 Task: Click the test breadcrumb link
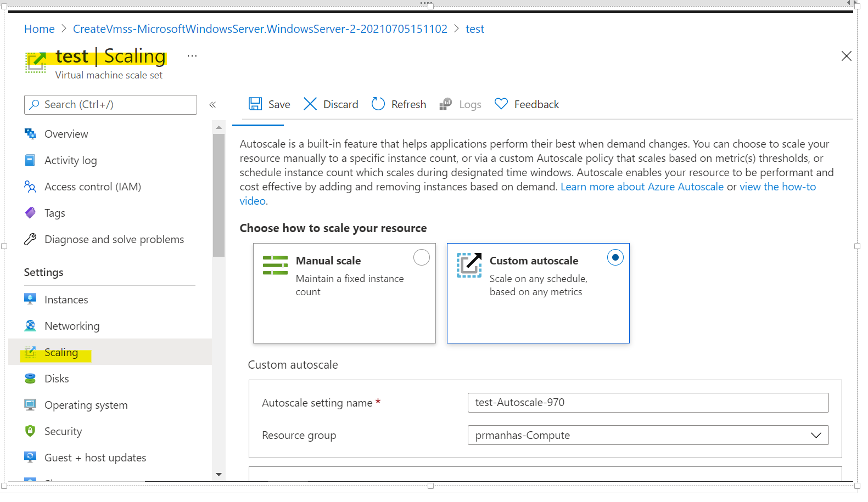click(x=475, y=29)
